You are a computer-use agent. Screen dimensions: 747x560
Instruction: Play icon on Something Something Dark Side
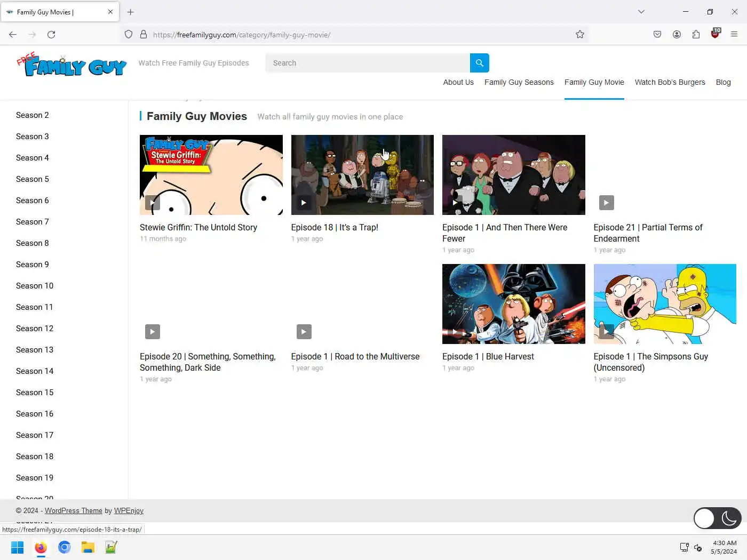point(153,332)
